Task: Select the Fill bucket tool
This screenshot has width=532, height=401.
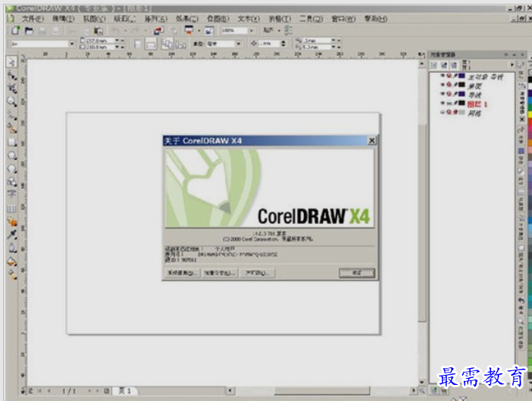Action: [12, 261]
